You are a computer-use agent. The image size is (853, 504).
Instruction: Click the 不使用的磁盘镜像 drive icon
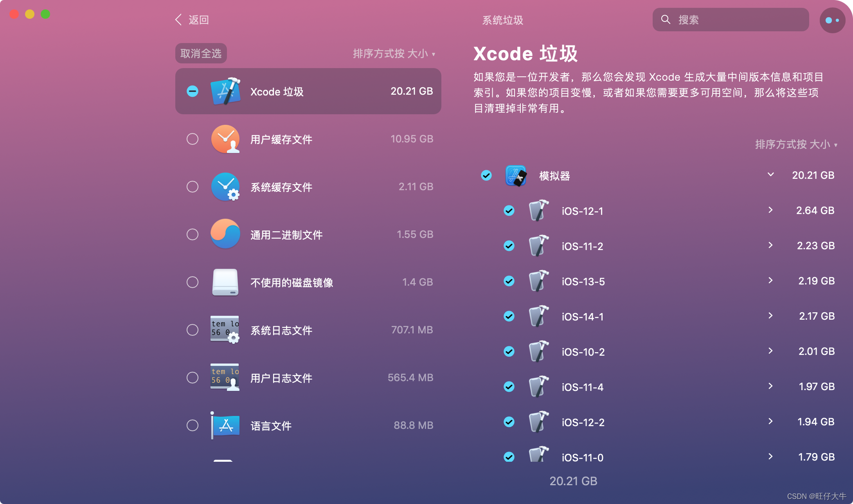225,282
